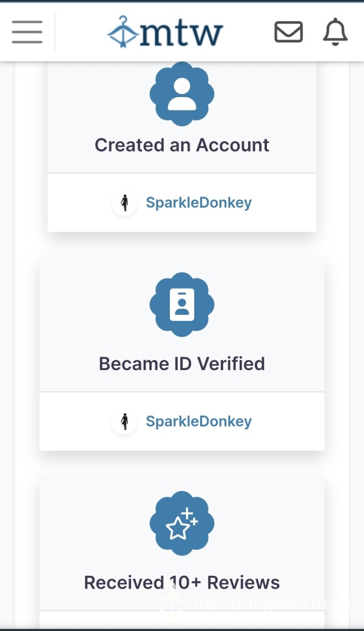The width and height of the screenshot is (364, 631).
Task: Open the messages envelope icon
Action: tap(288, 32)
